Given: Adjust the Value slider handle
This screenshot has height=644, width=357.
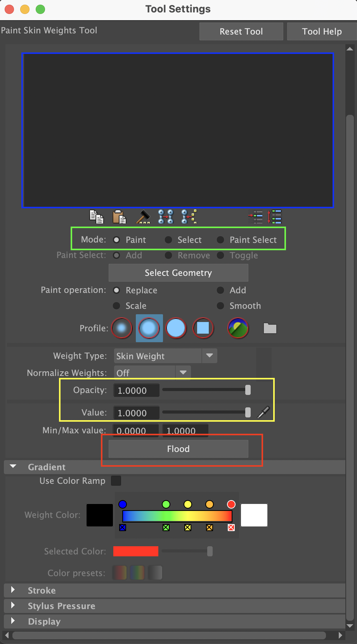Looking at the screenshot, I should click(x=248, y=412).
